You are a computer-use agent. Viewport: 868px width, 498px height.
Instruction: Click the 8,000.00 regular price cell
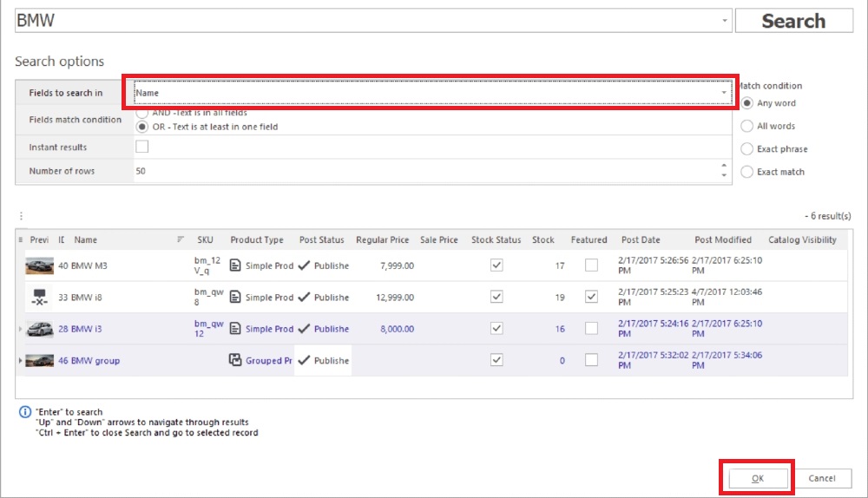click(397, 329)
